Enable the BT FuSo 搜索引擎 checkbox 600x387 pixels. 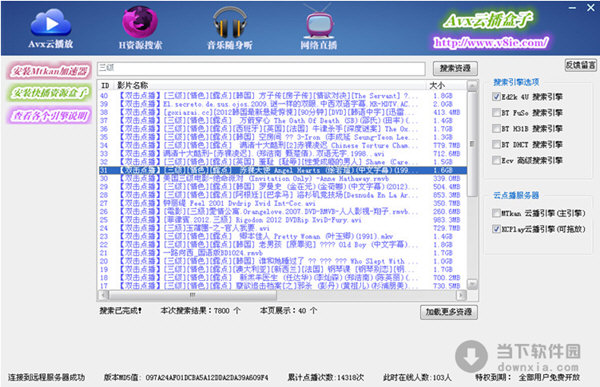496,113
